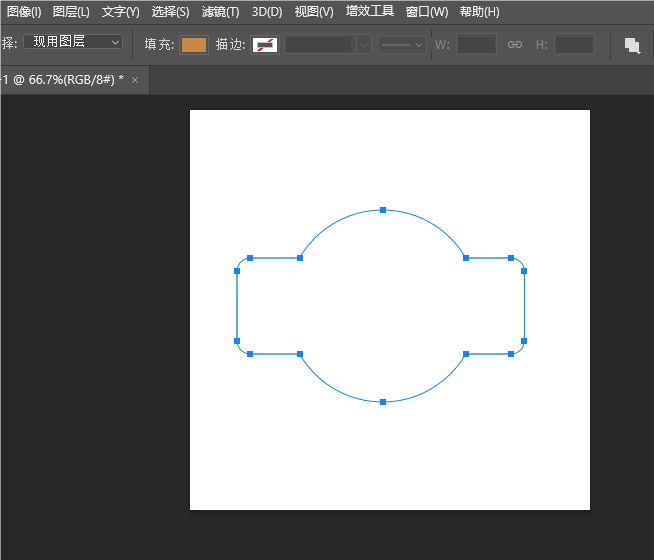The width and height of the screenshot is (654, 560).
Task: Select the bottom-left junction anchor point on the arc
Action: 300,354
